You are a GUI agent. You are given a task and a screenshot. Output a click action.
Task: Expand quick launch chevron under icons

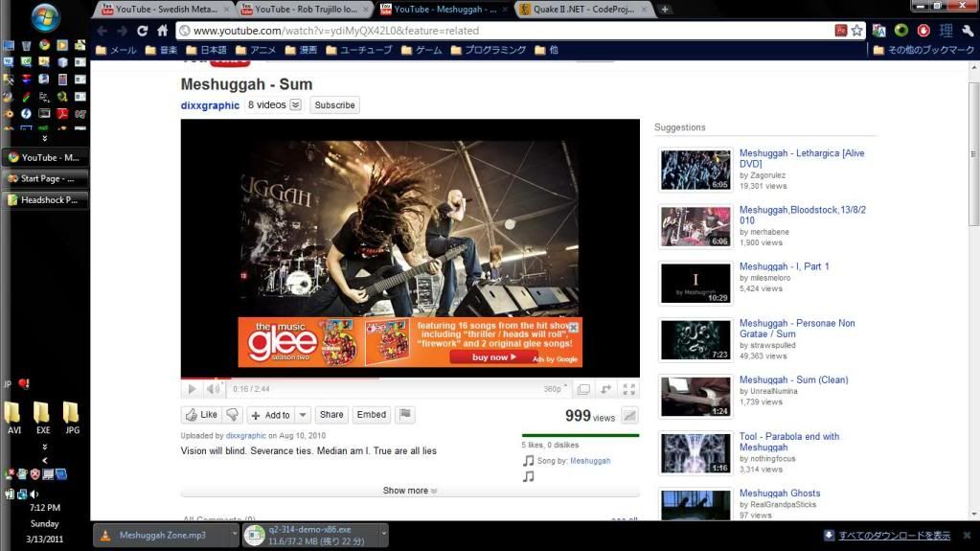44,138
